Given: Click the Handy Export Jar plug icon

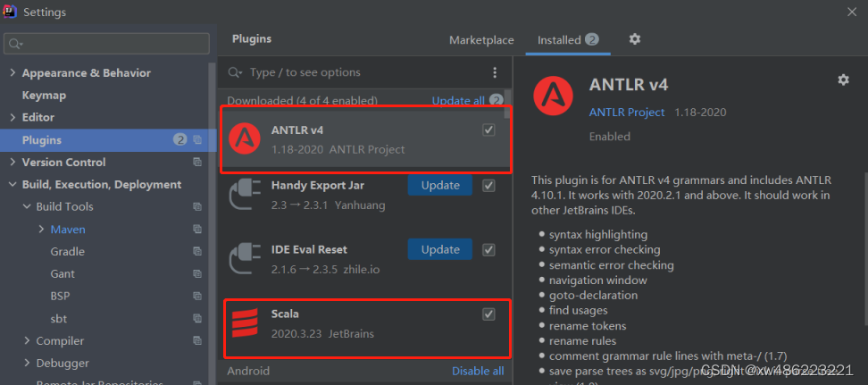Looking at the screenshot, I should [244, 195].
